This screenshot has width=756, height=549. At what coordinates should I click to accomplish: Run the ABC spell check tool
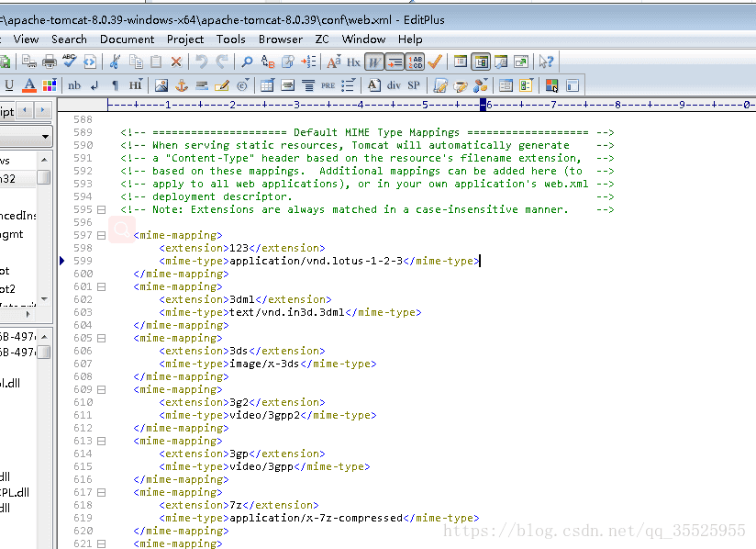click(x=70, y=62)
